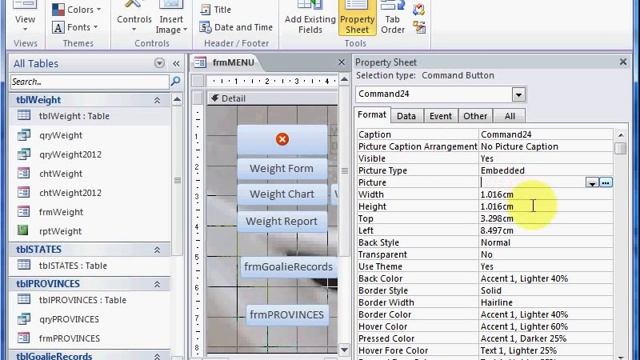Screen dimensions: 640x360
Task: Open the Colors theme dropdown
Action: click(76, 9)
